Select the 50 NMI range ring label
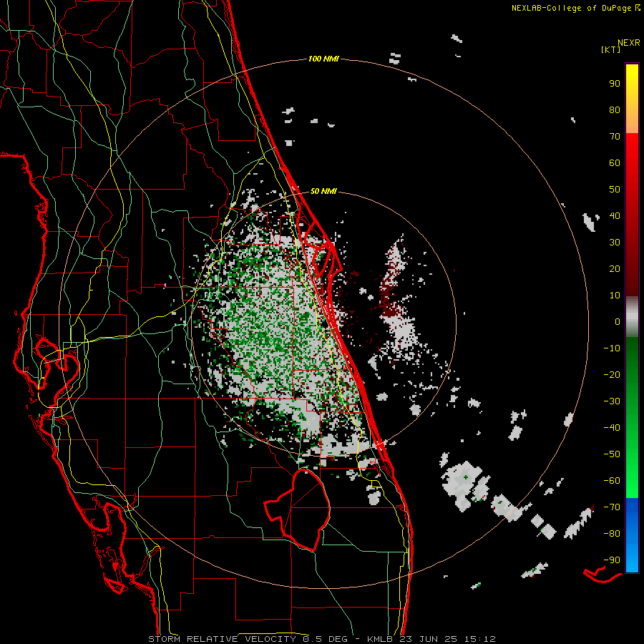The image size is (644, 644). (323, 191)
